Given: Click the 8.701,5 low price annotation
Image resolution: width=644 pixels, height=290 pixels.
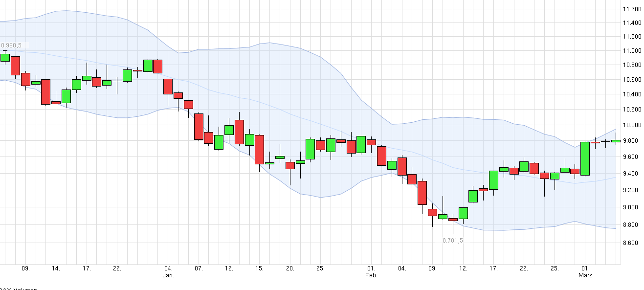Looking at the screenshot, I should [452, 241].
